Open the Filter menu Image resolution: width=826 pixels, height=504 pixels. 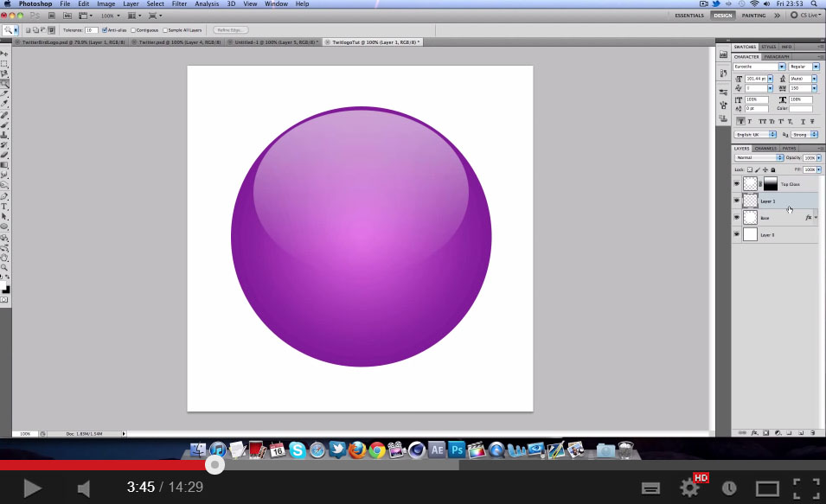point(179,3)
